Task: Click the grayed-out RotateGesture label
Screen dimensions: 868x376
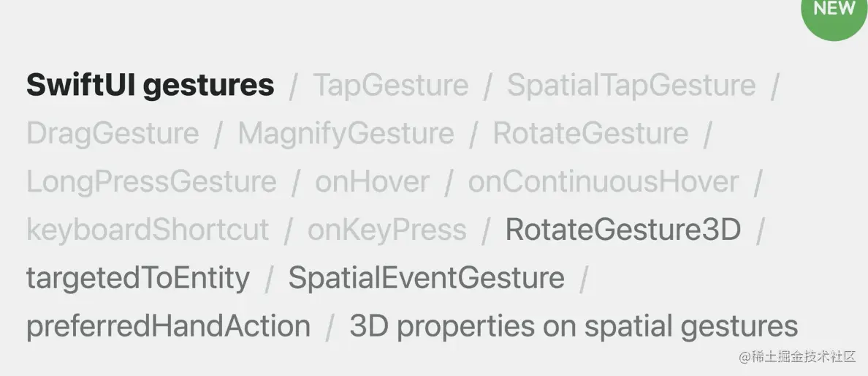Action: click(590, 134)
